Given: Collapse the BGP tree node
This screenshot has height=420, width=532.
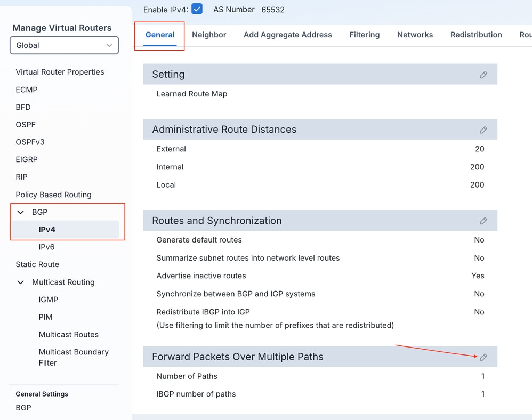Looking at the screenshot, I should [21, 212].
